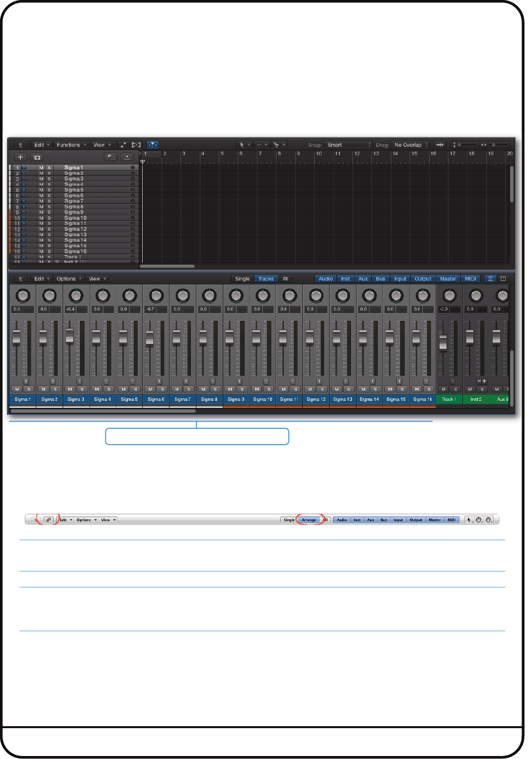532x759 pixels.
Task: Click the duplicate track button
Action: 37,157
